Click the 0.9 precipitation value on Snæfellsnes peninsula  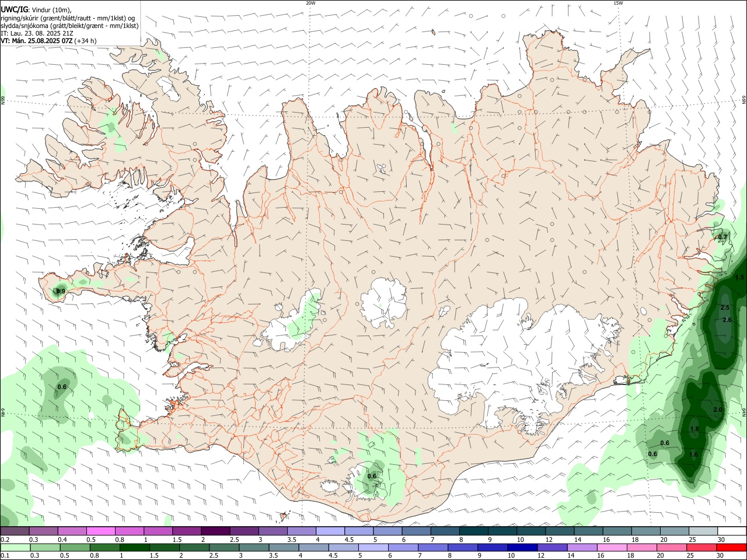click(61, 291)
